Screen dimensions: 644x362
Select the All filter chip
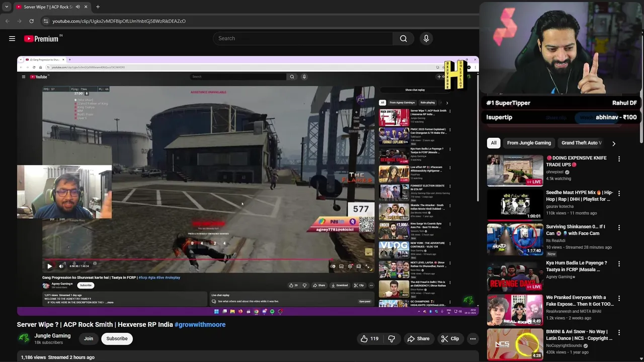(x=494, y=143)
